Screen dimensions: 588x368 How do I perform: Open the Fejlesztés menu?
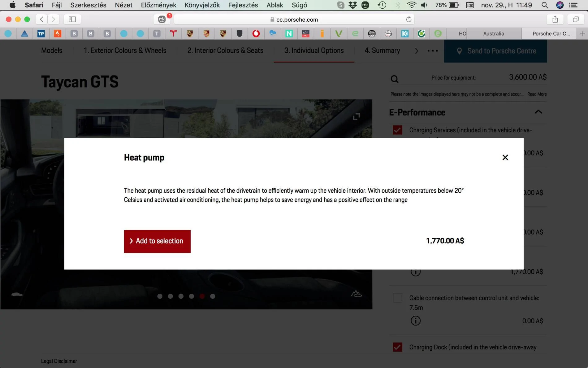(243, 5)
